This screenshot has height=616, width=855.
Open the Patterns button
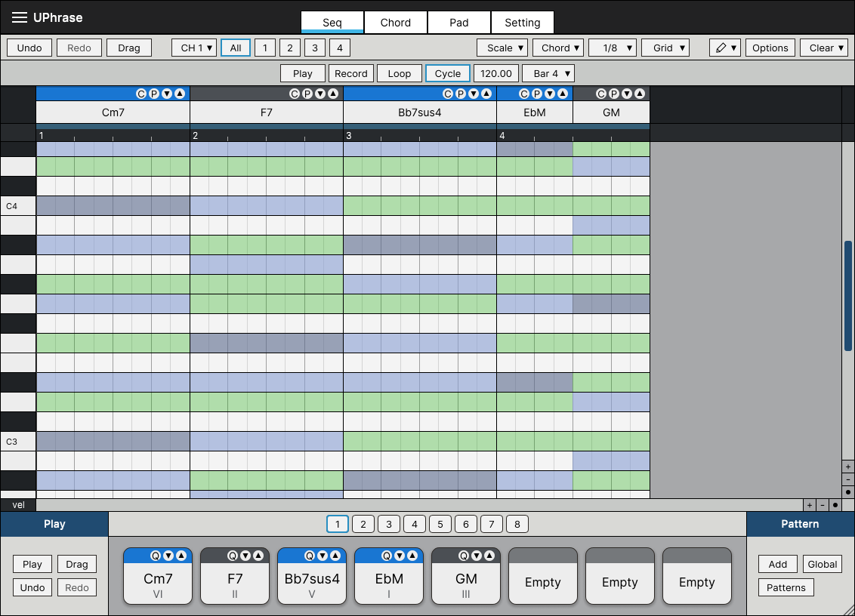pyautogui.click(x=786, y=587)
